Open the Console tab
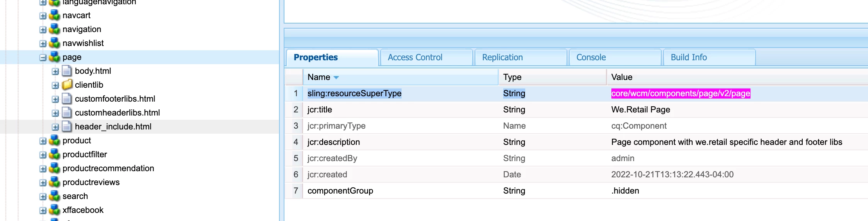Image resolution: width=868 pixels, height=221 pixels. click(591, 58)
